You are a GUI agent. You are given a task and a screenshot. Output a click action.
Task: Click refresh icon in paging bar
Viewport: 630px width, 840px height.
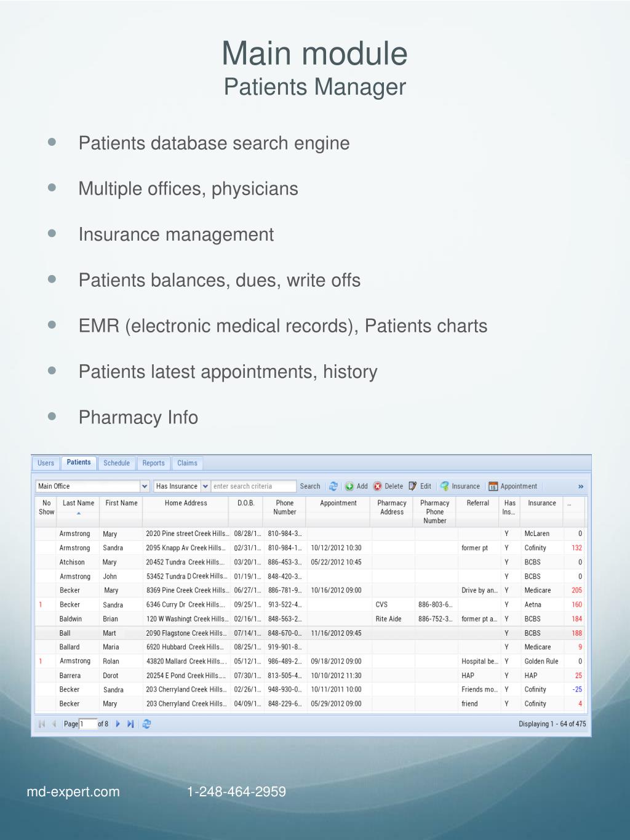click(x=146, y=724)
